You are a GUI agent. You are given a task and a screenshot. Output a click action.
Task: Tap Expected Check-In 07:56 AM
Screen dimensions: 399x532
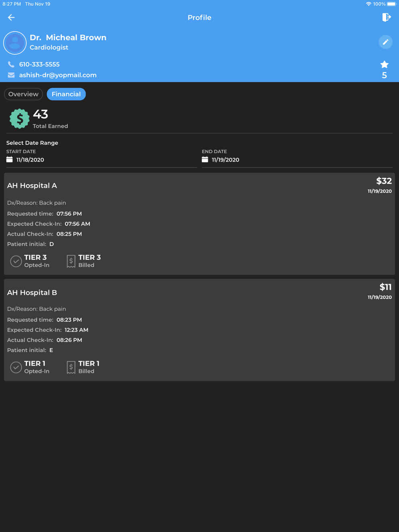49,224
